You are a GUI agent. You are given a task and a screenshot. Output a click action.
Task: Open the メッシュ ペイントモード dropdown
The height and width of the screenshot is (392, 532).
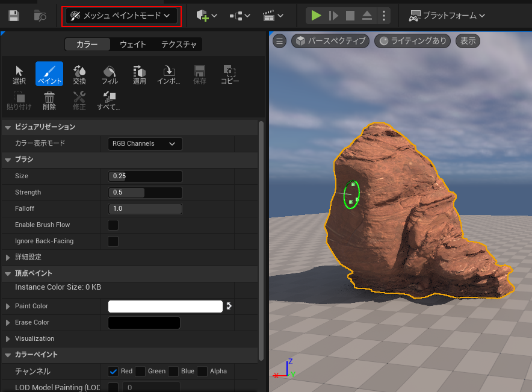point(121,16)
